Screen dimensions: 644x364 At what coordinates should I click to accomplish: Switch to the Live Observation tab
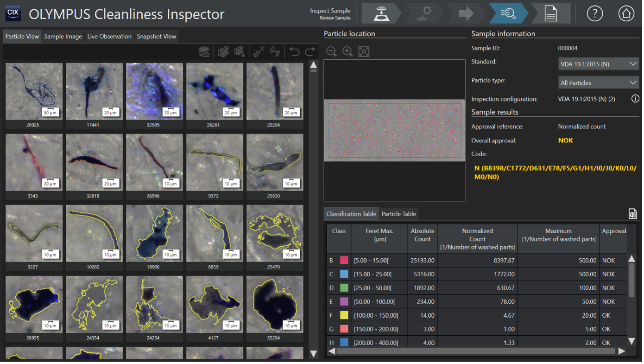click(109, 36)
